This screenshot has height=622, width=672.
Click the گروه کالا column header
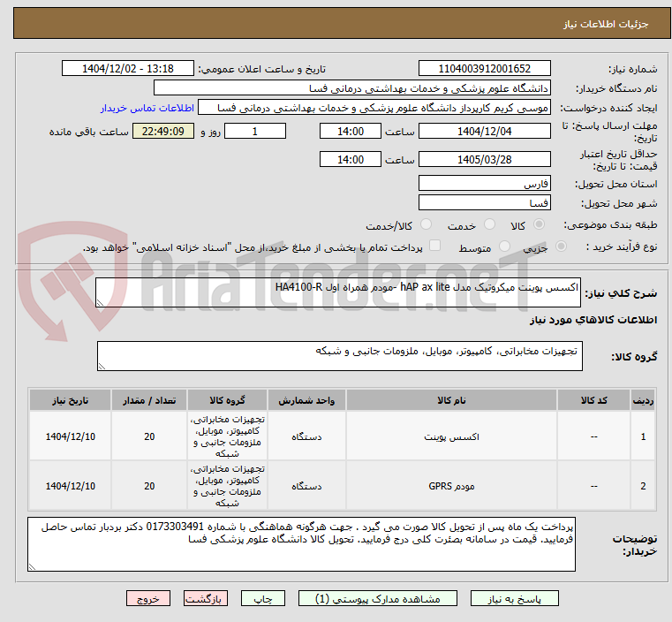coord(227,400)
